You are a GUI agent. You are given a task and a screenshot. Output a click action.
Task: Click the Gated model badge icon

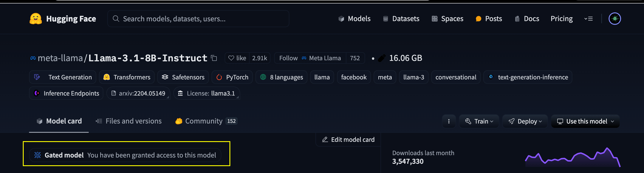coord(37,155)
